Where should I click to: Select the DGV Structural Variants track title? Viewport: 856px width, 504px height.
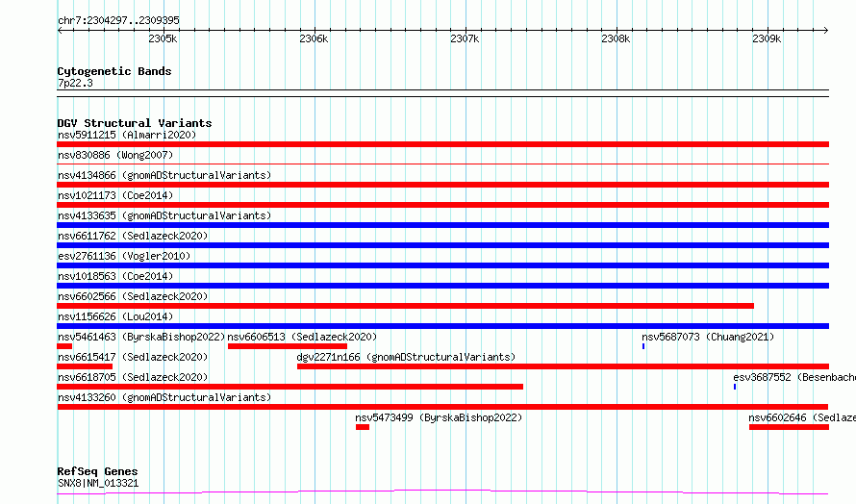(135, 123)
